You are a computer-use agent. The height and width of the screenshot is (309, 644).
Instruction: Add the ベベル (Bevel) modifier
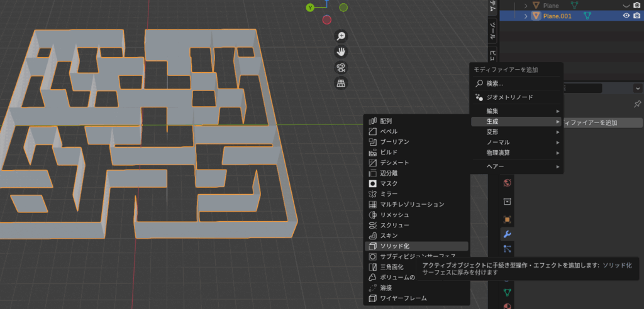[416, 131]
